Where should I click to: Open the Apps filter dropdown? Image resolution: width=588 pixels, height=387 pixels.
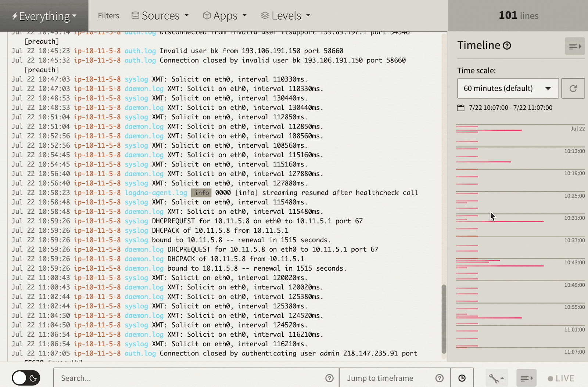point(225,16)
